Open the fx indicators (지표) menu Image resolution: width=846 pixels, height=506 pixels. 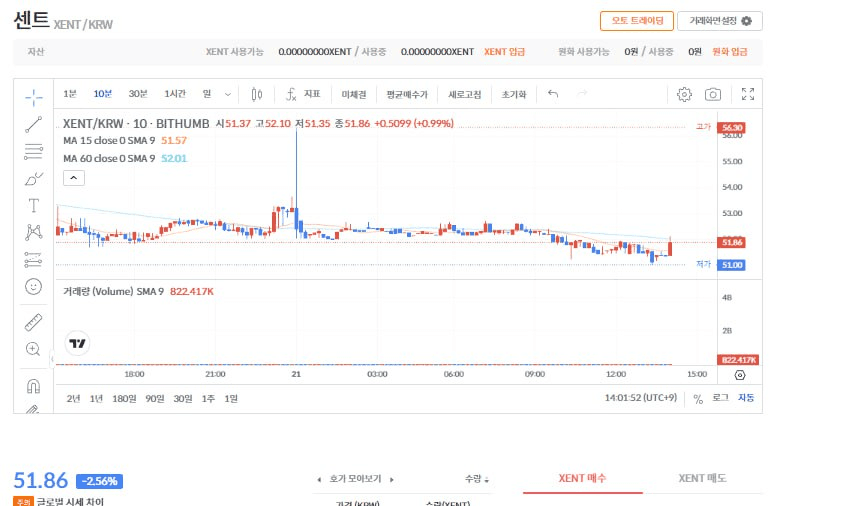point(303,94)
